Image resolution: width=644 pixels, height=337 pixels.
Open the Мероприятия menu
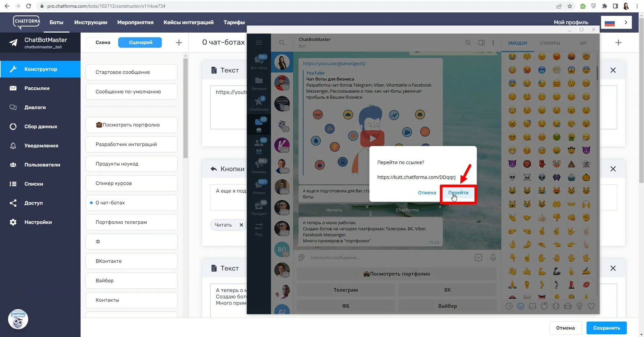135,22
